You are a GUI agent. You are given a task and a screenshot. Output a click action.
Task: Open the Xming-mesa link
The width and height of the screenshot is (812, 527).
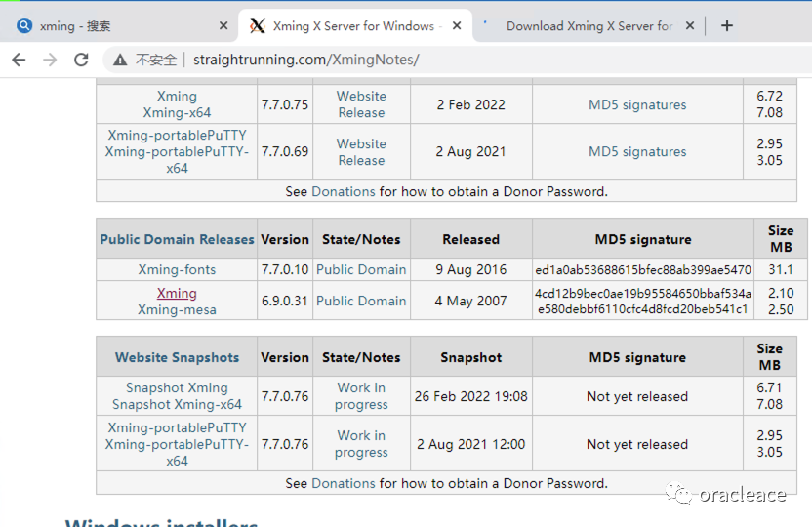[177, 310]
